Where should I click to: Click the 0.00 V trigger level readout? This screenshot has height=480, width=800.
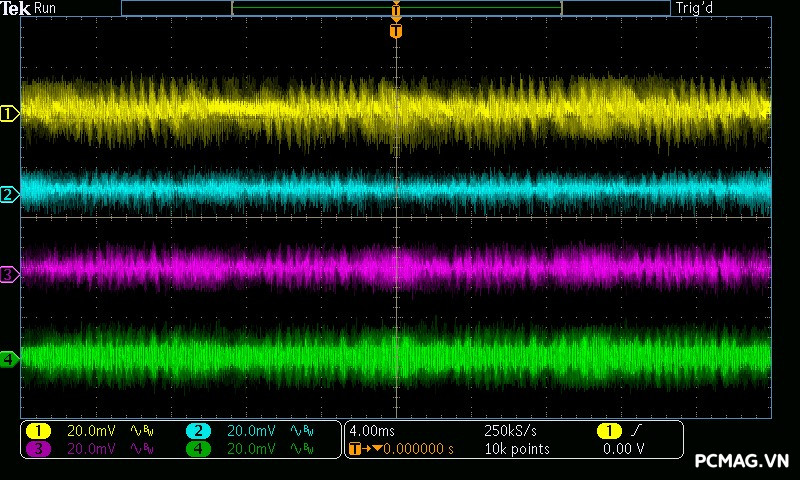point(623,449)
